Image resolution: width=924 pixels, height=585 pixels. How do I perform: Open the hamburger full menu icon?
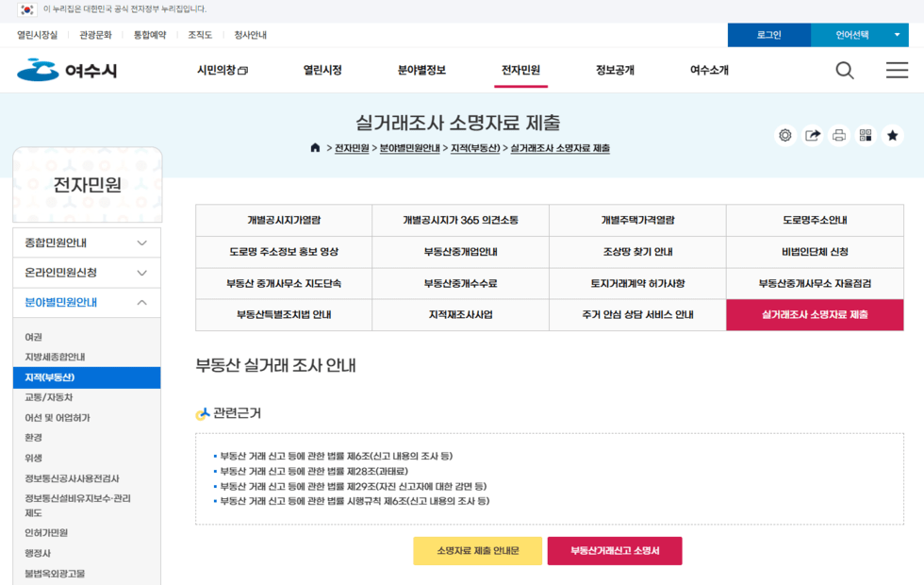click(x=897, y=70)
